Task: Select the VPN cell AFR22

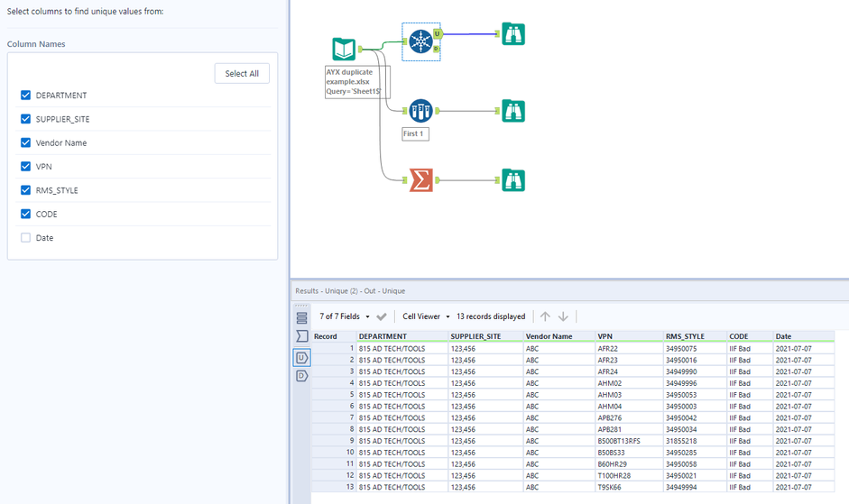Action: (629, 349)
